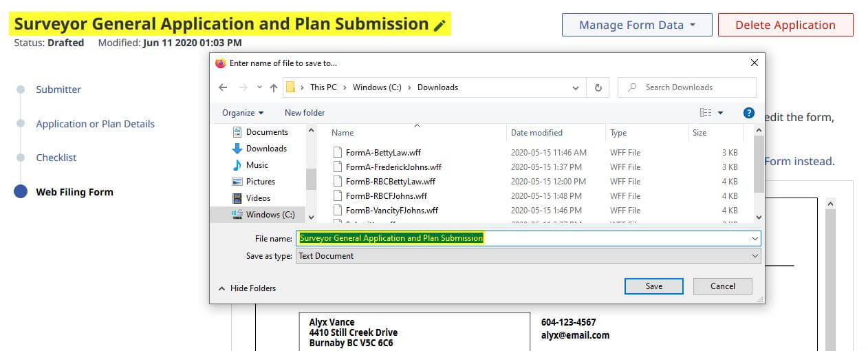Viewport: 868px width, 351px height.
Task: Sort files by Name column header
Action: pos(343,133)
